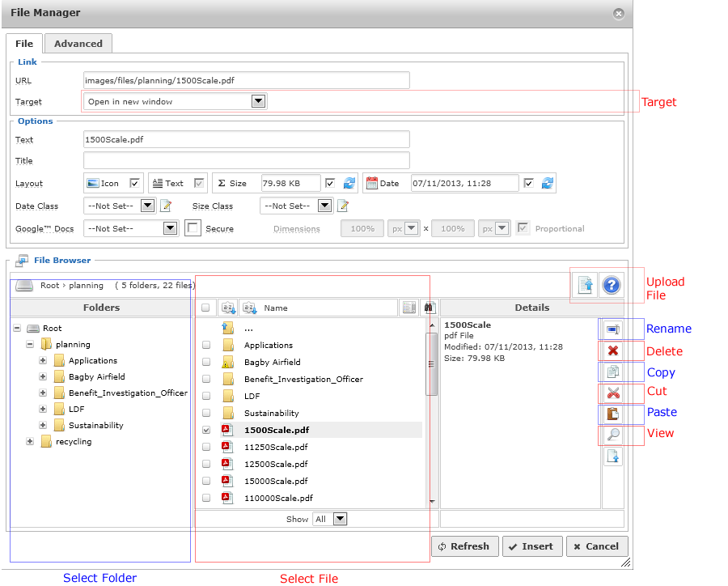This screenshot has width=728, height=586.
Task: Toggle the Size layout checkbox
Action: [330, 183]
